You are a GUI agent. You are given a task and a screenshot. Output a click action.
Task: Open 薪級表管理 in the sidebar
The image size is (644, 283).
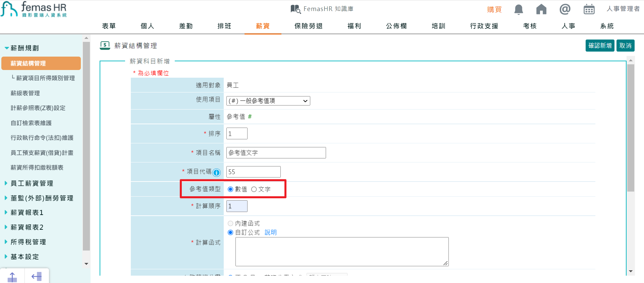(x=25, y=93)
